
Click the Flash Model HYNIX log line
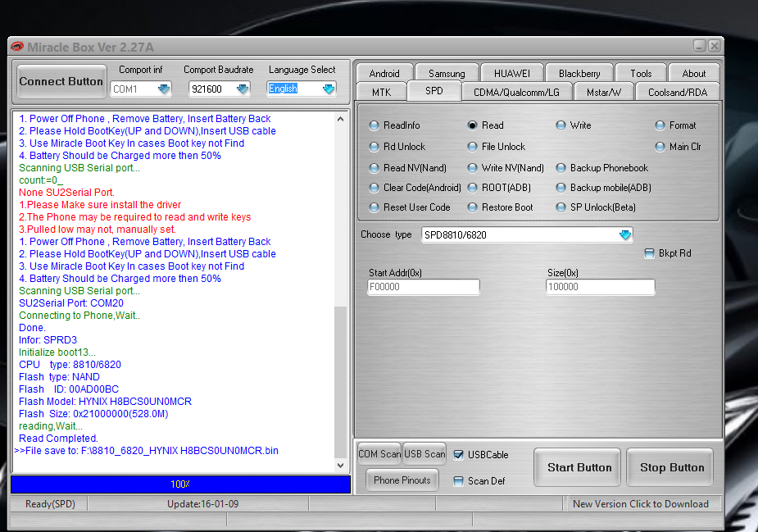coord(106,402)
